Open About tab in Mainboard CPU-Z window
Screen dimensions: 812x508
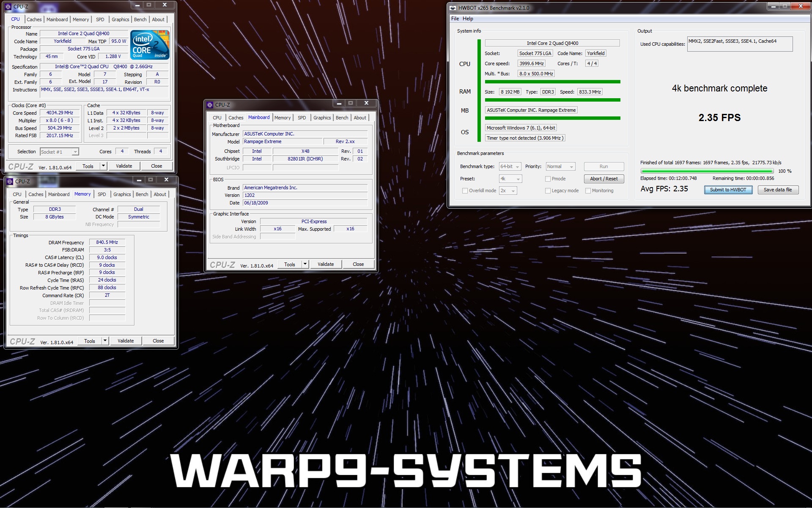(x=360, y=118)
